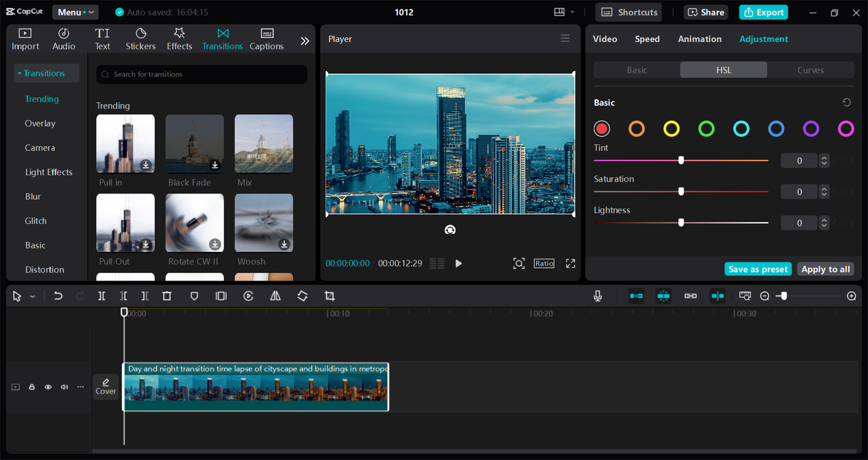Screen dimensions: 868x460
Task: Open the layout dropdown in title bar
Action: point(564,12)
